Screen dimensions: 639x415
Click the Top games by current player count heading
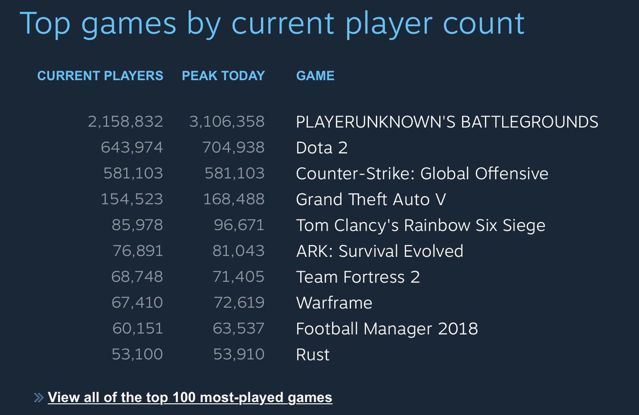272,24
